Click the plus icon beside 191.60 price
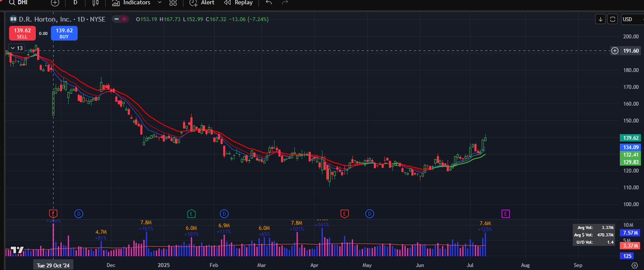644x270 pixels. click(615, 51)
